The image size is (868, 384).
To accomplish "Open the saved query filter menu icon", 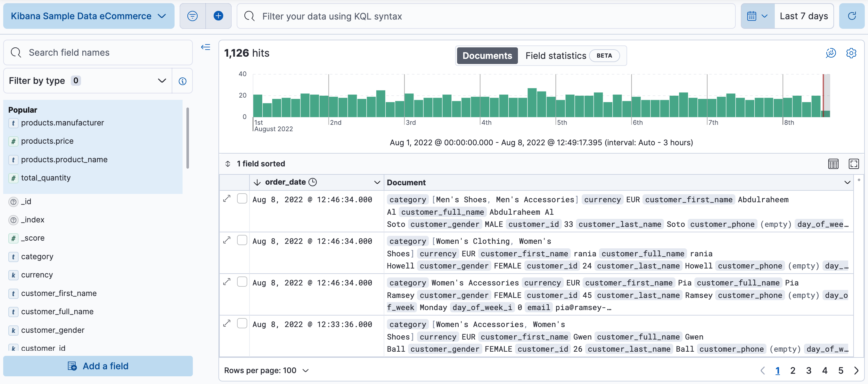I will pyautogui.click(x=192, y=16).
